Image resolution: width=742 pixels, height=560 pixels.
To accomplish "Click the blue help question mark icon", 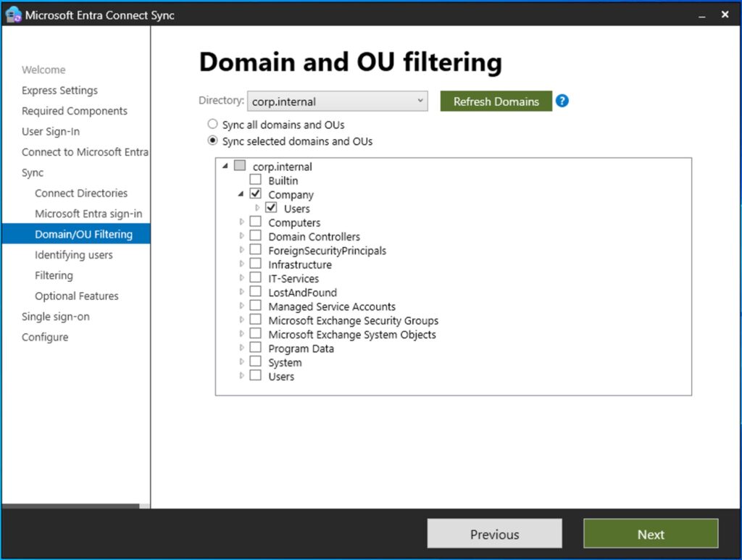I will tap(562, 101).
